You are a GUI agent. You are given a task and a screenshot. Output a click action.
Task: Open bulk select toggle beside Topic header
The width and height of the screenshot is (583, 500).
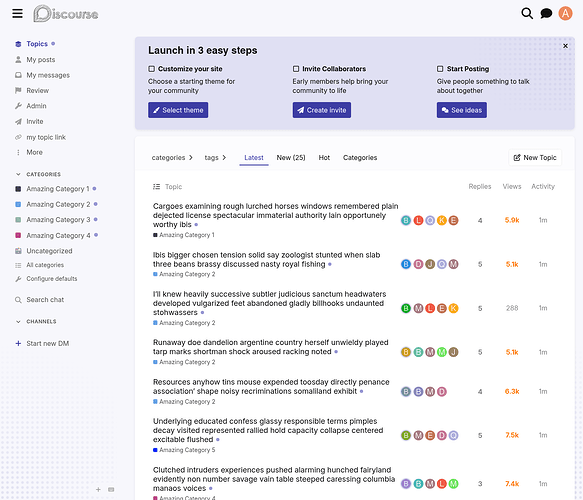(x=157, y=187)
